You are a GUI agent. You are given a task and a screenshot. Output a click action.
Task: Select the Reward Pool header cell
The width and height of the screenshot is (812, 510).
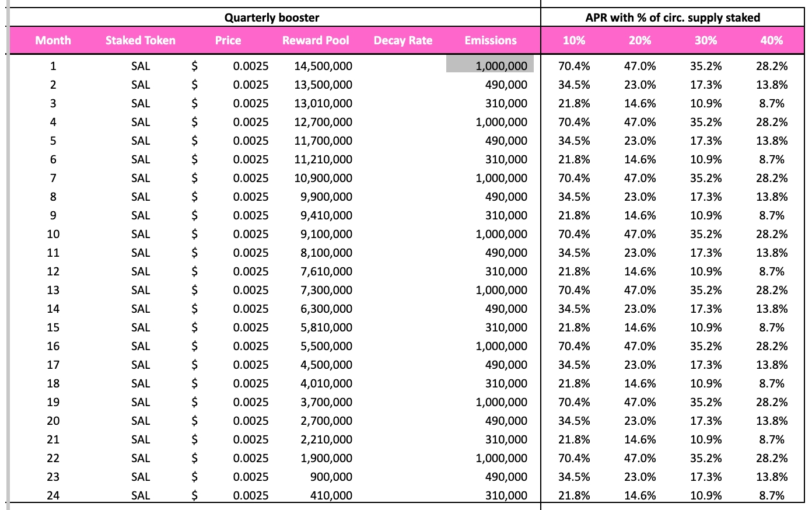click(x=316, y=40)
